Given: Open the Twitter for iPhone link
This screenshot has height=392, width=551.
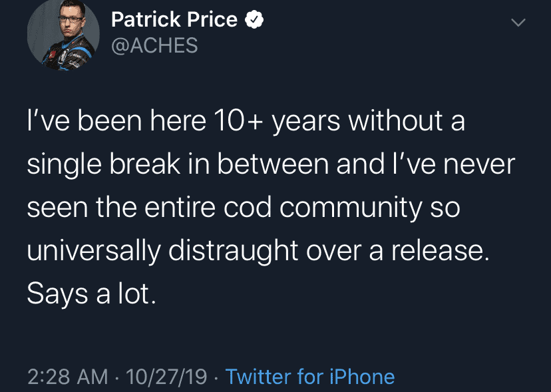Looking at the screenshot, I should 311,376.
